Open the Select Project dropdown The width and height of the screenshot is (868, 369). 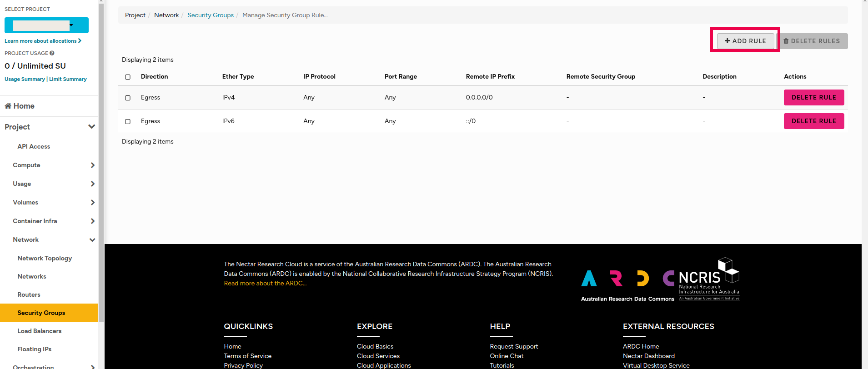[46, 25]
